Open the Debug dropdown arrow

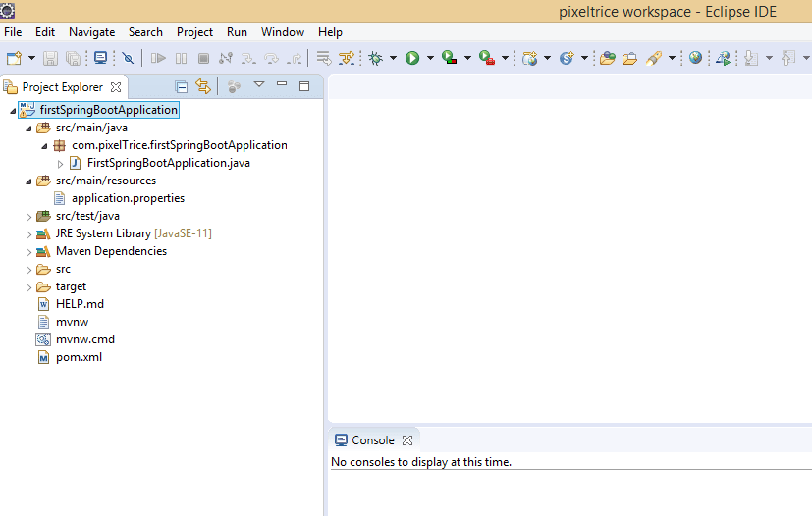click(x=393, y=58)
